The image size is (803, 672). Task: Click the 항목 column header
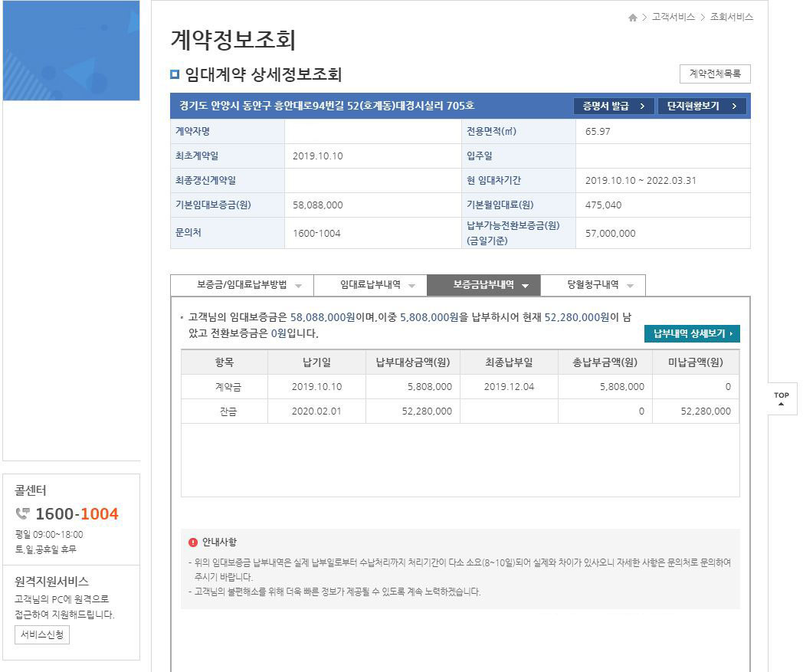(225, 362)
